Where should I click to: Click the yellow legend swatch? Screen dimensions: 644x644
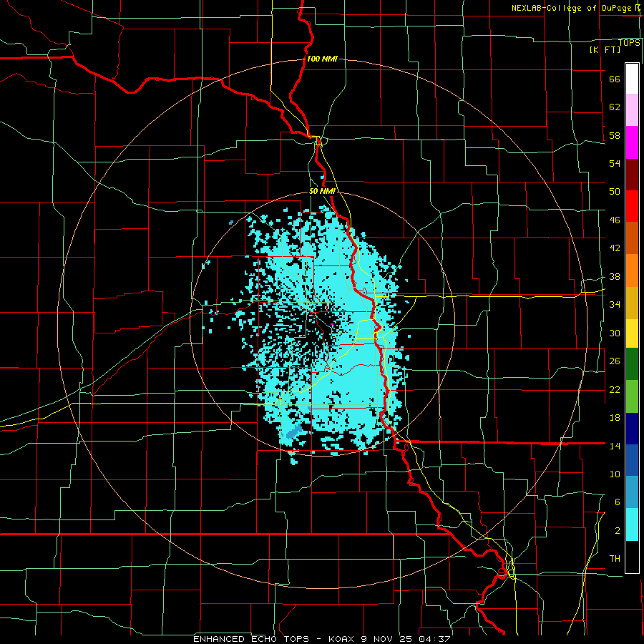pos(632,333)
